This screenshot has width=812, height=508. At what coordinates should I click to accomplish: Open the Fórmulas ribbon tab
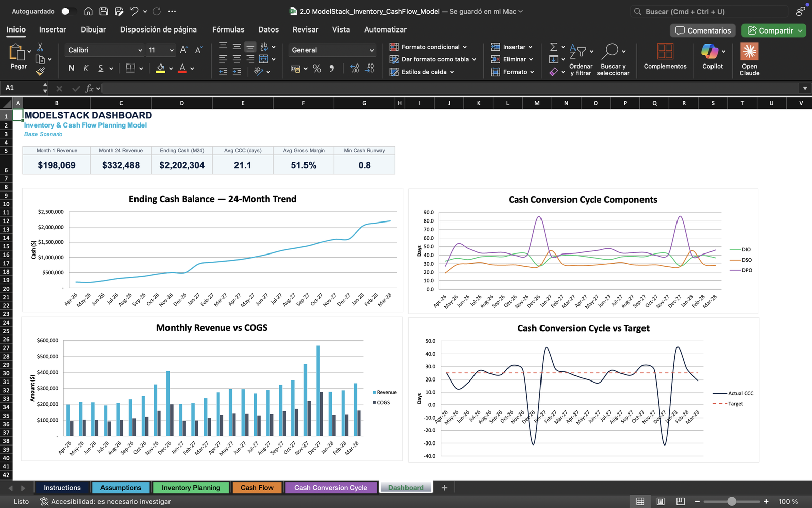228,29
